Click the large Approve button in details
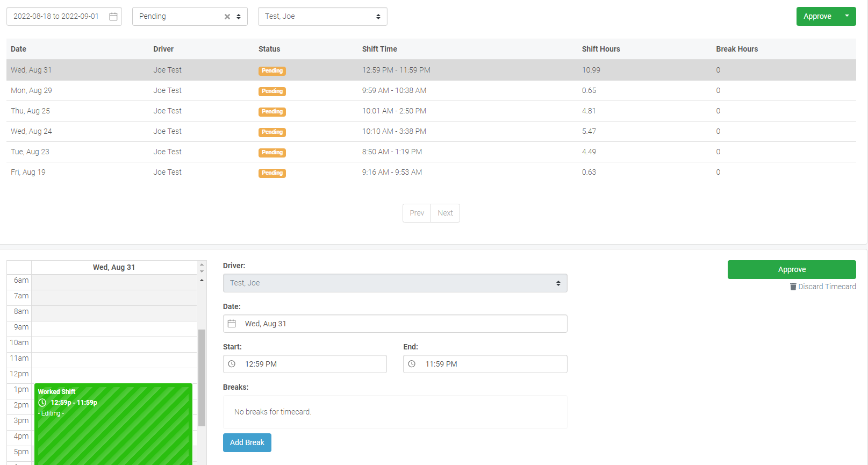This screenshot has height=465, width=868. [x=792, y=270]
